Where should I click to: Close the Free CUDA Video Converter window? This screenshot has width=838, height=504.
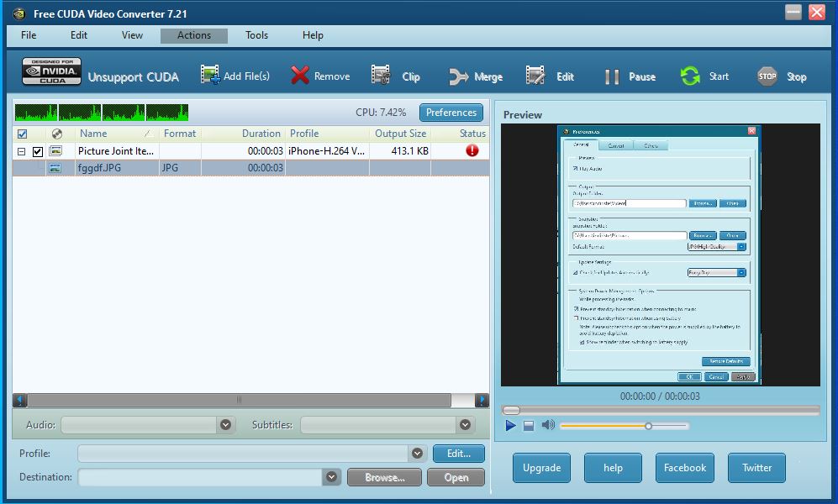click(x=817, y=12)
